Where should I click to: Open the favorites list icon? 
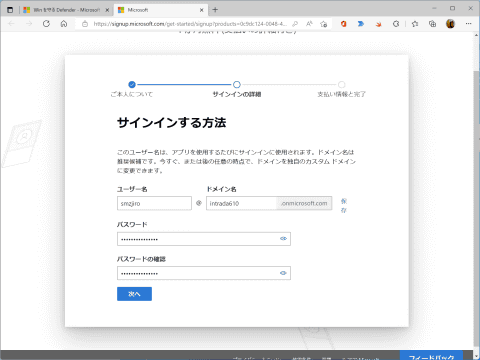(x=415, y=24)
